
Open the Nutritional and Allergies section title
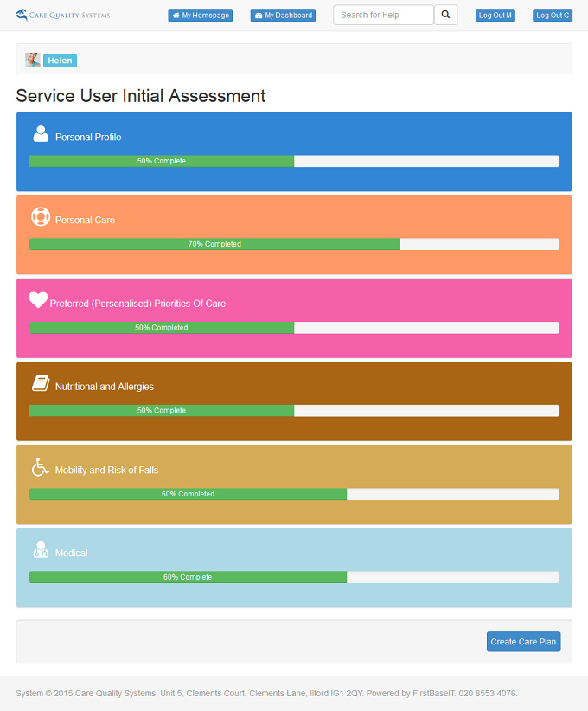point(105,387)
